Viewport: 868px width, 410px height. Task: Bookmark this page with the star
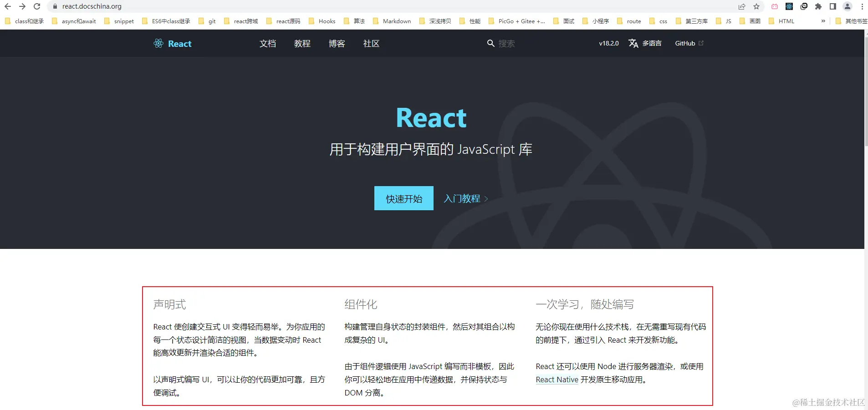point(756,6)
